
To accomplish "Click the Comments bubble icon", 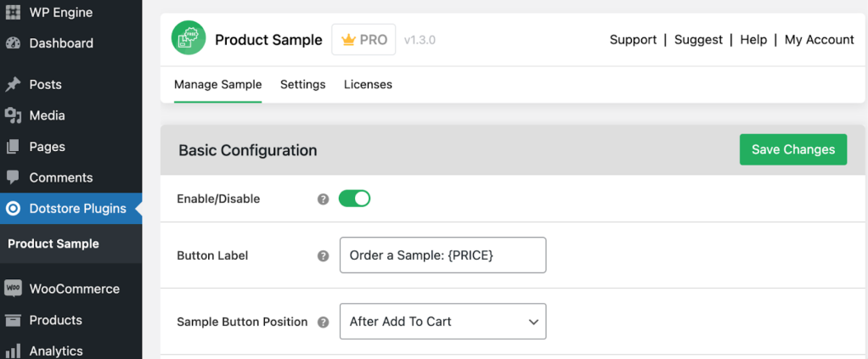I will pos(13,177).
